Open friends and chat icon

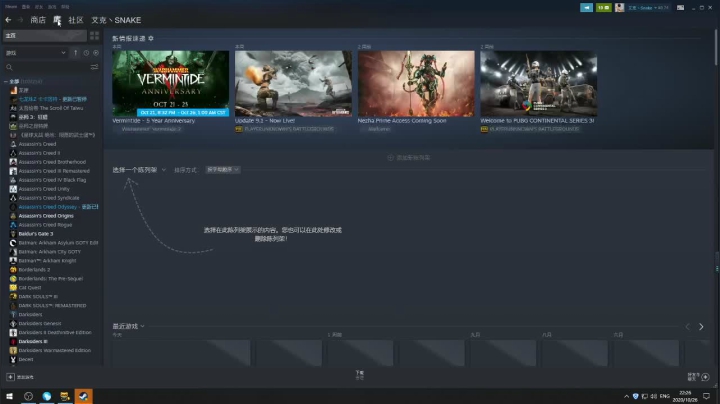[705, 377]
